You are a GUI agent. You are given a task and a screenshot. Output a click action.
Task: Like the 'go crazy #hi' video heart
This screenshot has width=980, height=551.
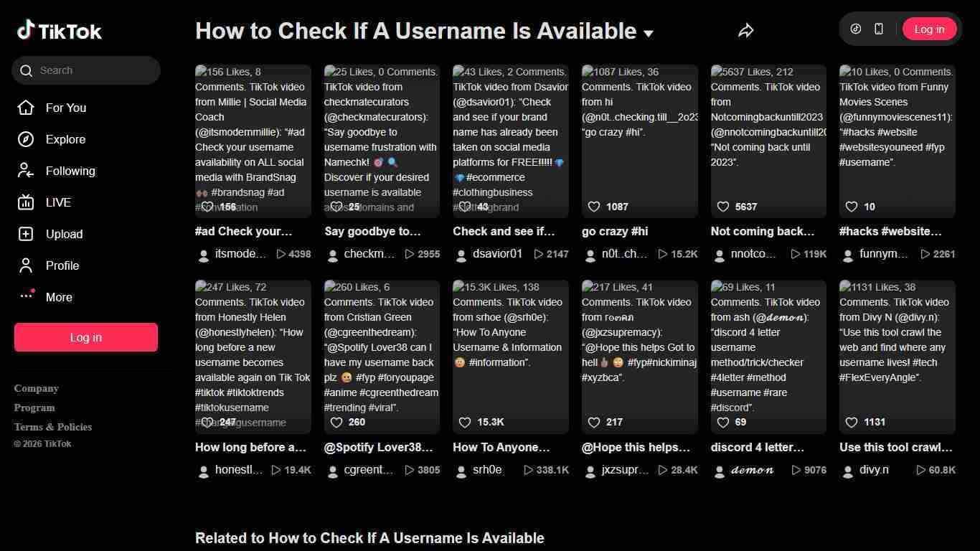tap(594, 206)
